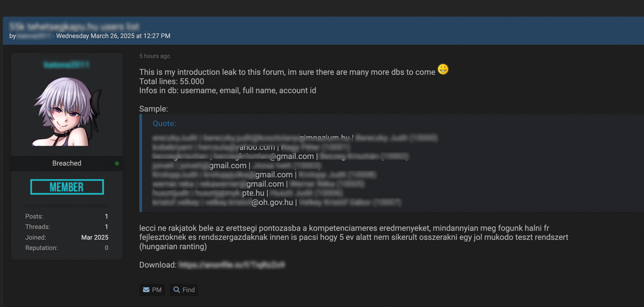Find all posts by this user
The image size is (644, 307).
tap(184, 290)
